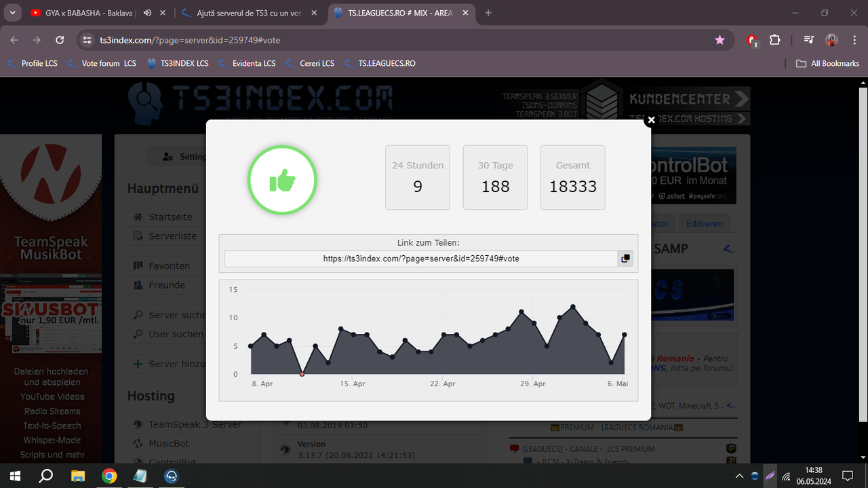The image size is (868, 488).
Task: Open Favoriten in the Hauptmenü
Action: (x=170, y=266)
